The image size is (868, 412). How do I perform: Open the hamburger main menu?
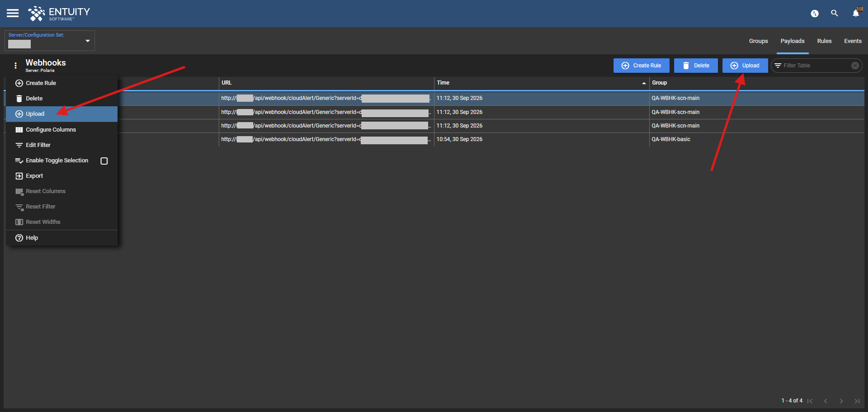pos(13,13)
